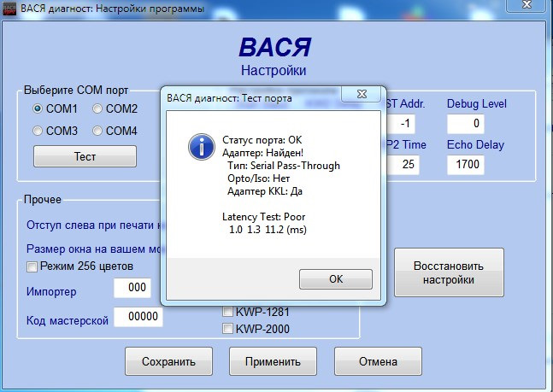This screenshot has height=392, width=553.
Task: Click the ВАСЯ app icon in title bar
Action: pos(9,9)
